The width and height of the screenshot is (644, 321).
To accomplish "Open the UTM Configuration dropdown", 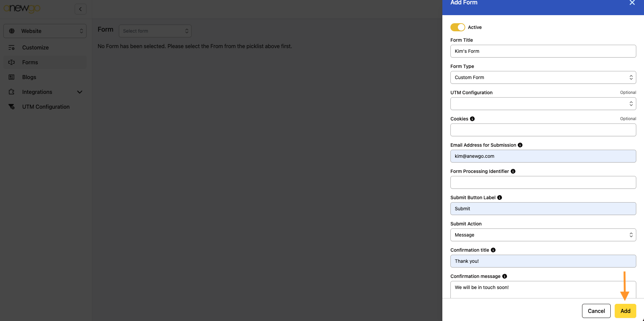I will 543,104.
